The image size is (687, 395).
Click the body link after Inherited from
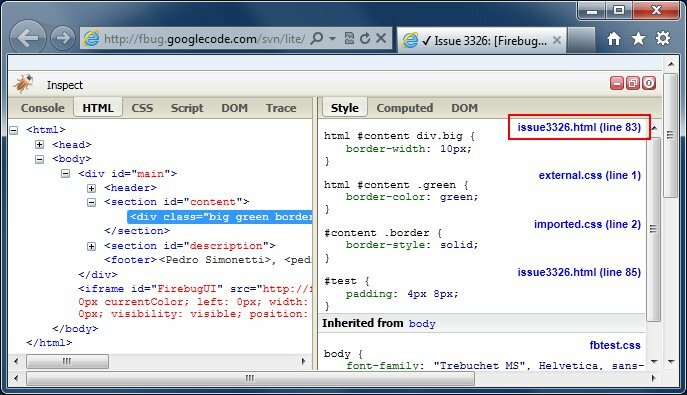pos(422,324)
